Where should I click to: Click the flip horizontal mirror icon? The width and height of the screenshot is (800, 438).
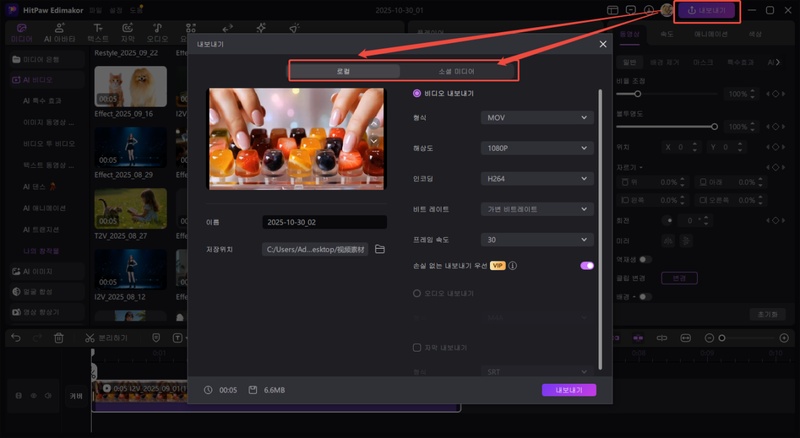pos(666,240)
